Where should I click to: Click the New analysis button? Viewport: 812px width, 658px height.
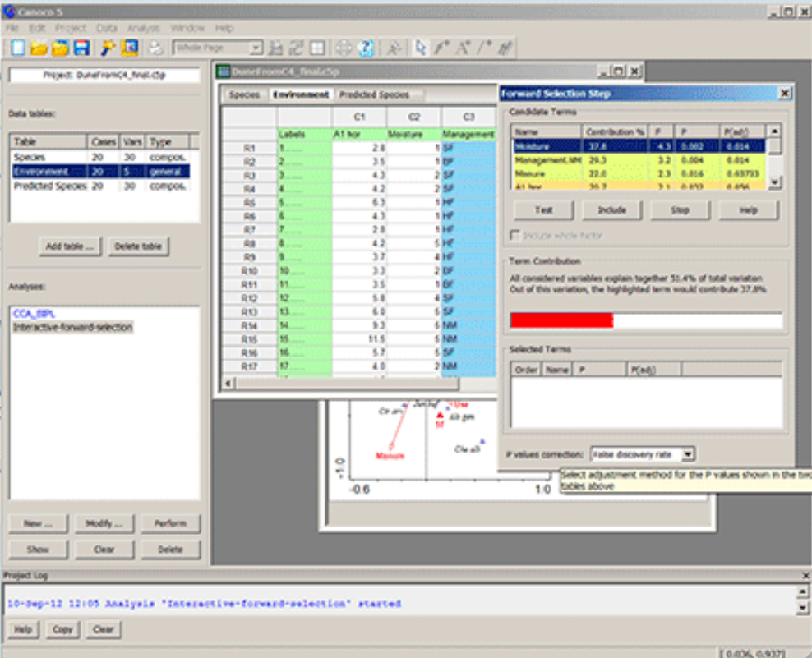pyautogui.click(x=39, y=523)
